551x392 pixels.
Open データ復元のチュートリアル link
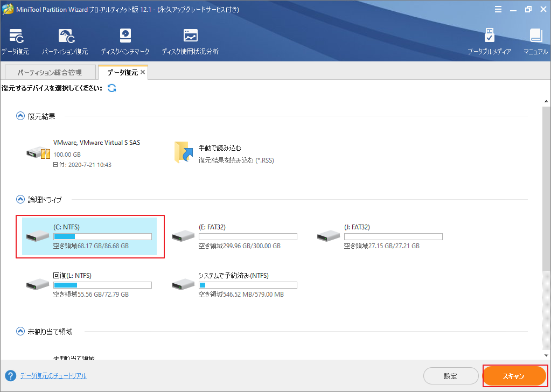tap(53, 376)
